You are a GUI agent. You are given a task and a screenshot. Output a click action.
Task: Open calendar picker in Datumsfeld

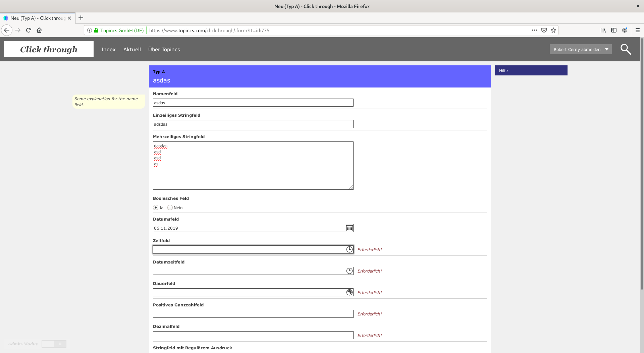[349, 228]
